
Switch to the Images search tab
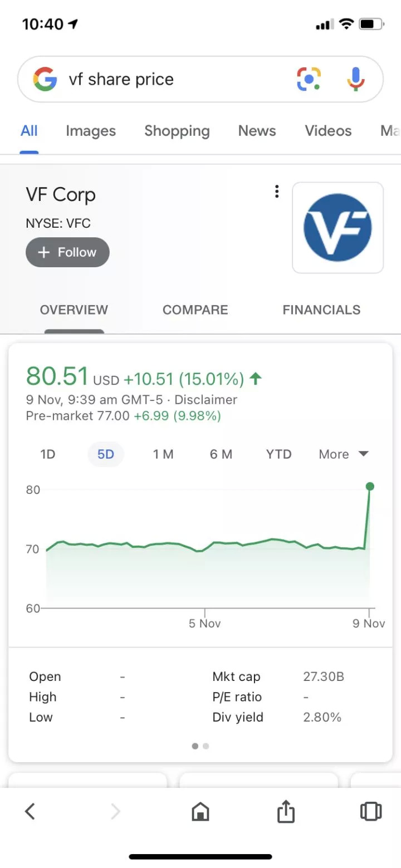[91, 131]
